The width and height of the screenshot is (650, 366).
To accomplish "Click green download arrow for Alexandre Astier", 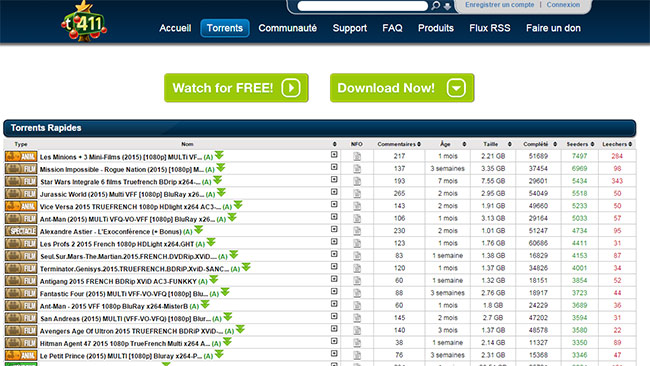I will (x=199, y=230).
